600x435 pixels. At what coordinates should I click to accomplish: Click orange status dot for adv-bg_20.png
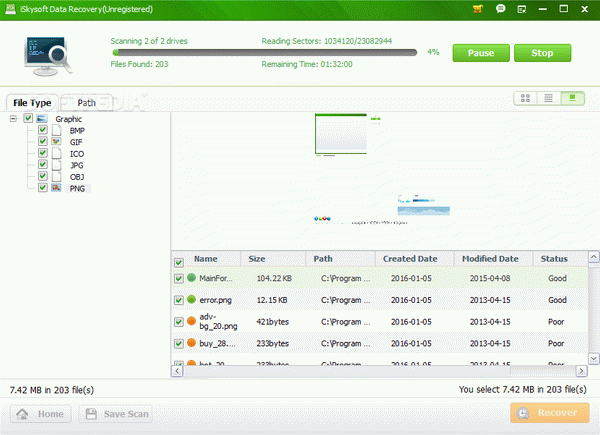pos(192,321)
